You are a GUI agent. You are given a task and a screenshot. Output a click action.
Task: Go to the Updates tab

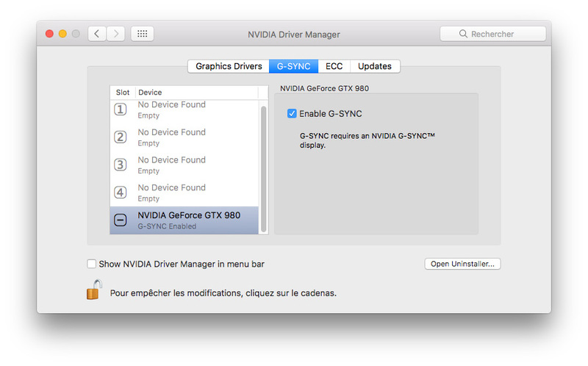(x=375, y=66)
